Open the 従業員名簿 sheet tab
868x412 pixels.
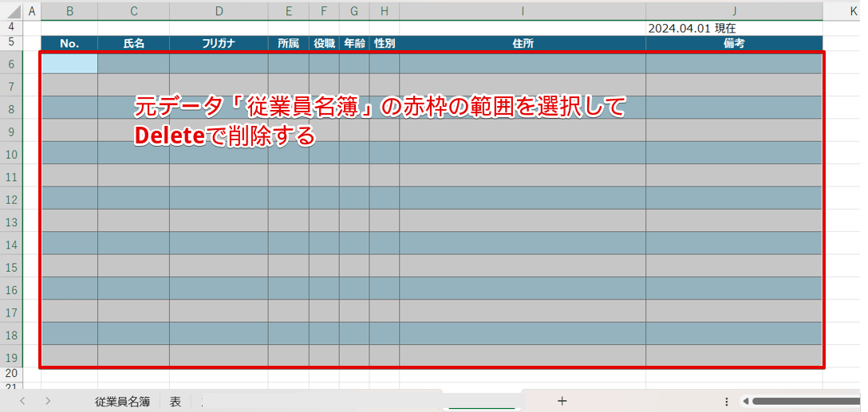[x=122, y=402]
